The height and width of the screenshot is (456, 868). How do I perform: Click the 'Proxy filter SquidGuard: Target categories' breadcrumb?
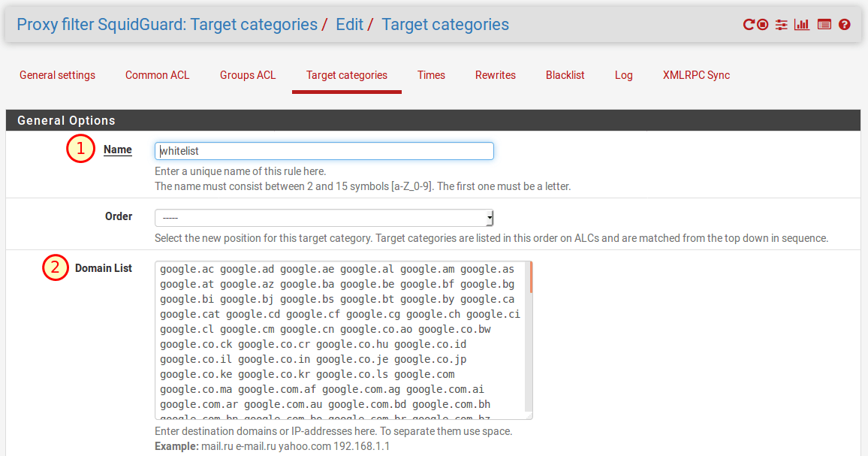[167, 25]
